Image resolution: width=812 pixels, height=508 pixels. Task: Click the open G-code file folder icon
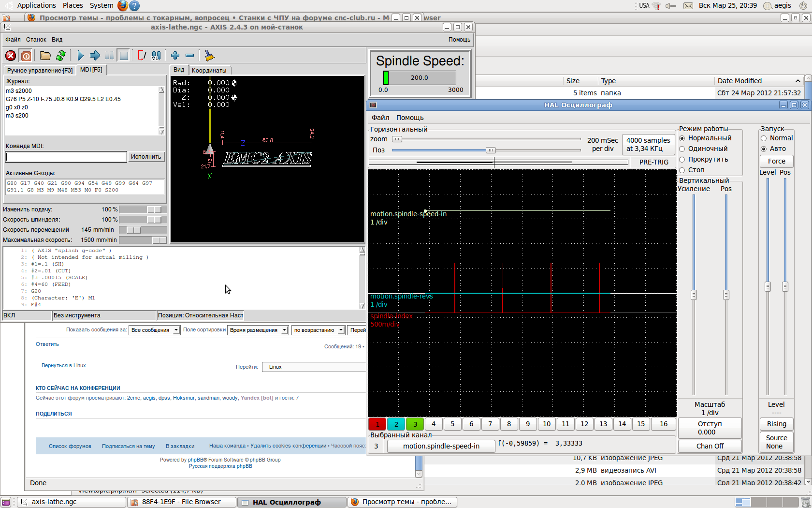point(45,56)
